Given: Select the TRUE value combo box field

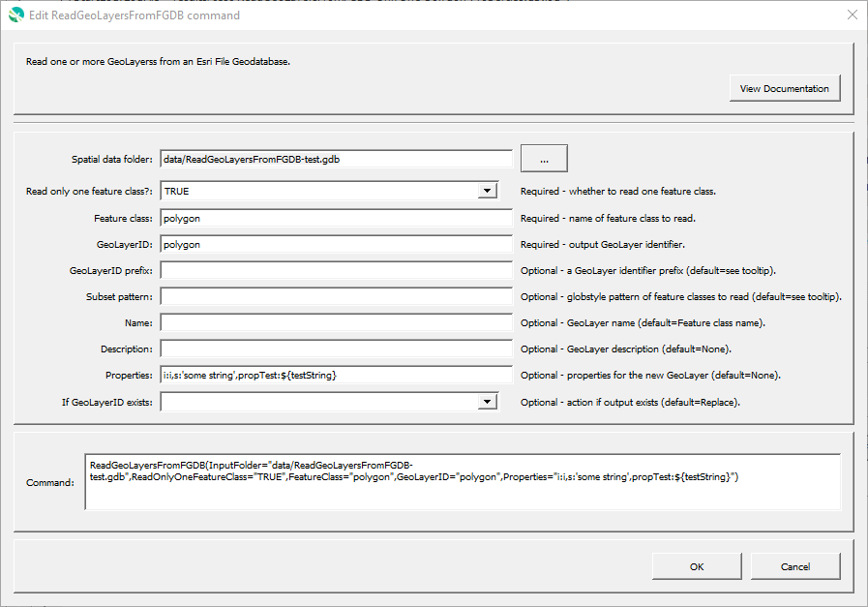Looking at the screenshot, I should (329, 191).
